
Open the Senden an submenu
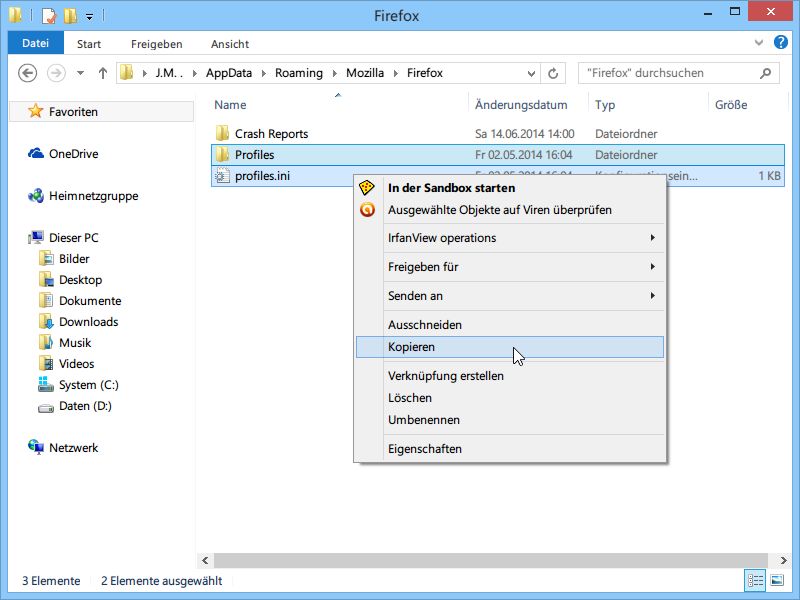pyautogui.click(x=510, y=296)
